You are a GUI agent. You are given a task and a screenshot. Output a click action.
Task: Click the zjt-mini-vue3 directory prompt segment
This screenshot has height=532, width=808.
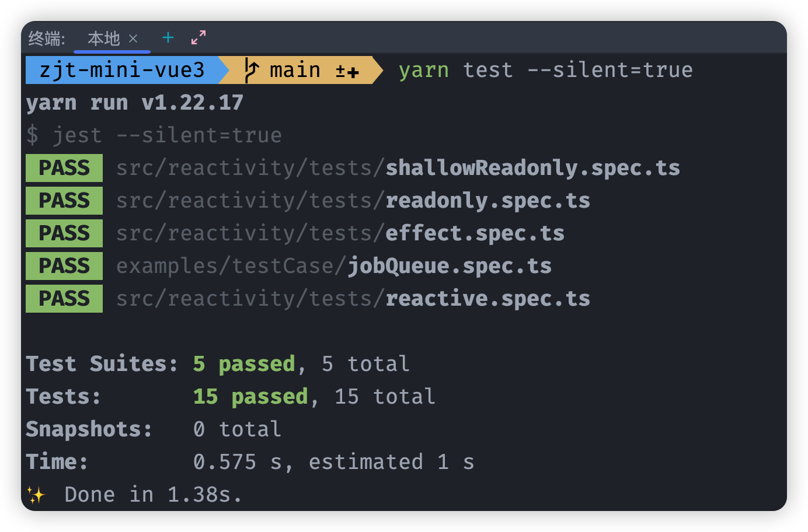point(122,70)
